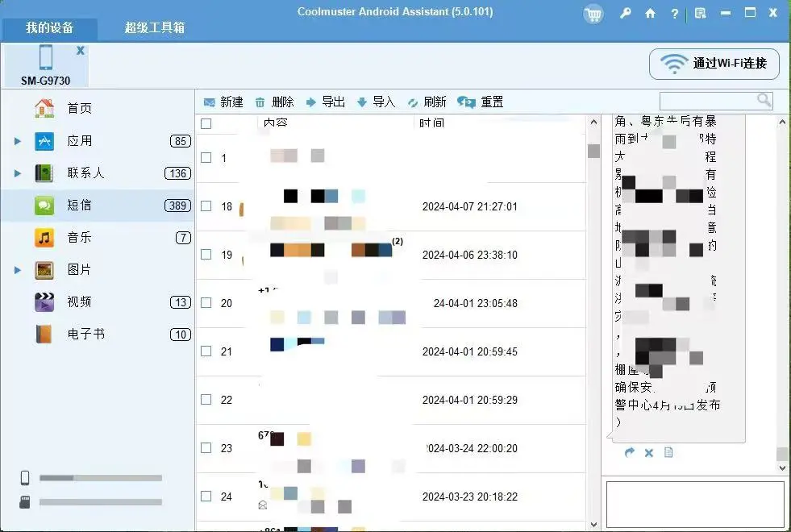The image size is (791, 532).
Task: Click the key registration icon
Action: 626,14
